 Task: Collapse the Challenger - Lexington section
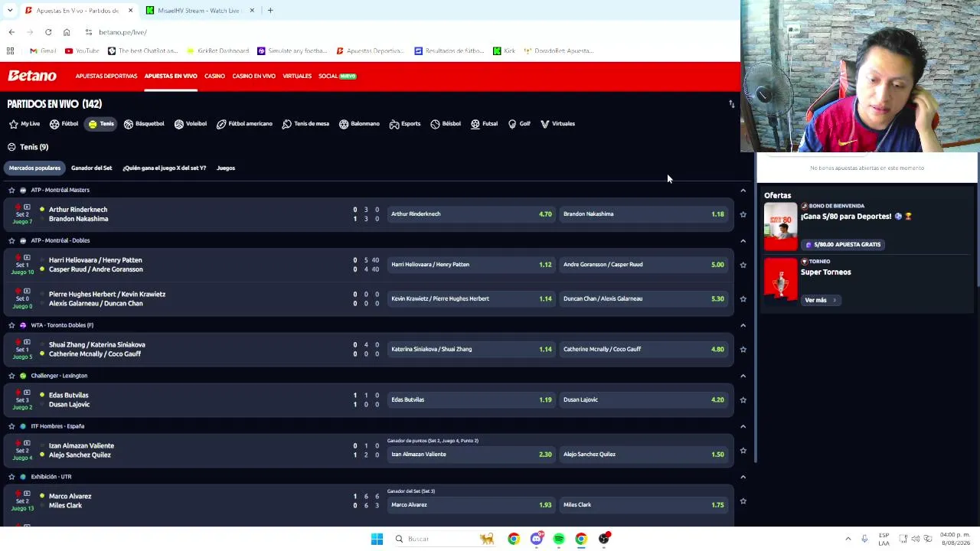pyautogui.click(x=743, y=376)
